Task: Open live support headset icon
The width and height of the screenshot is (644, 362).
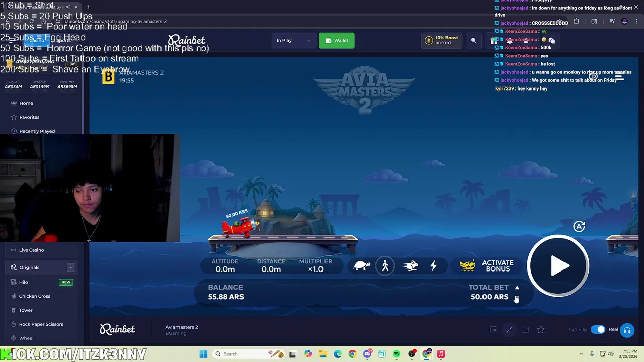Action: point(627,330)
